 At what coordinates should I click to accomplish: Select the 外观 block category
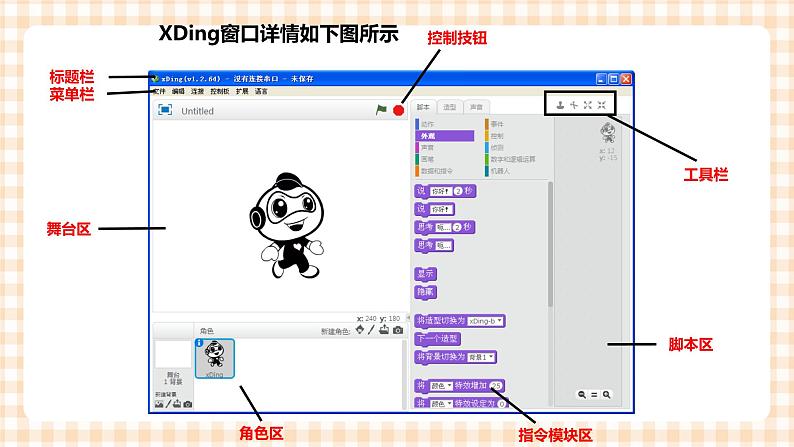445,136
